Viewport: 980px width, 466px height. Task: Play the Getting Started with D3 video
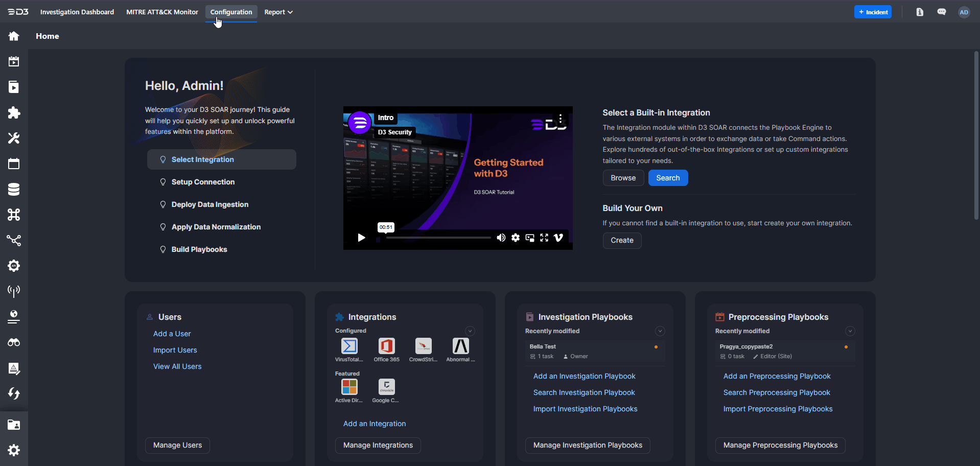click(x=361, y=238)
